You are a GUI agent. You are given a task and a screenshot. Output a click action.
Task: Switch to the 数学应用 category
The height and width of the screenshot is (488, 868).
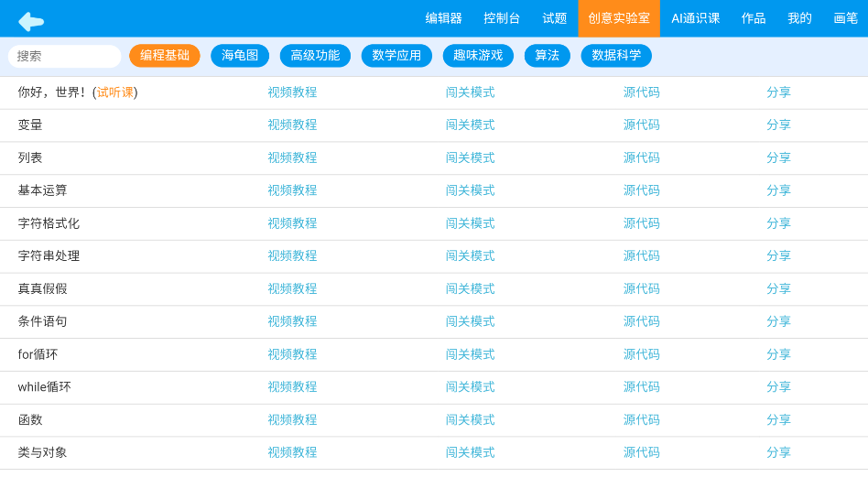(396, 56)
